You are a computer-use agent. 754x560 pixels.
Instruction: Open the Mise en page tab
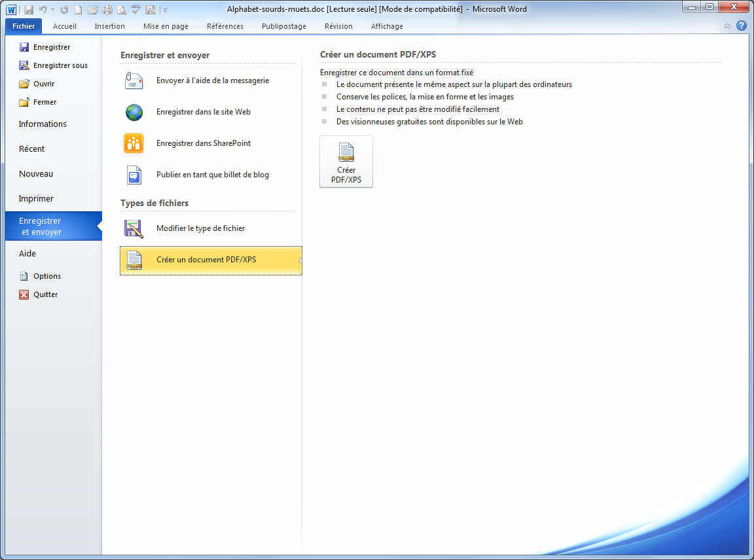[x=166, y=26]
